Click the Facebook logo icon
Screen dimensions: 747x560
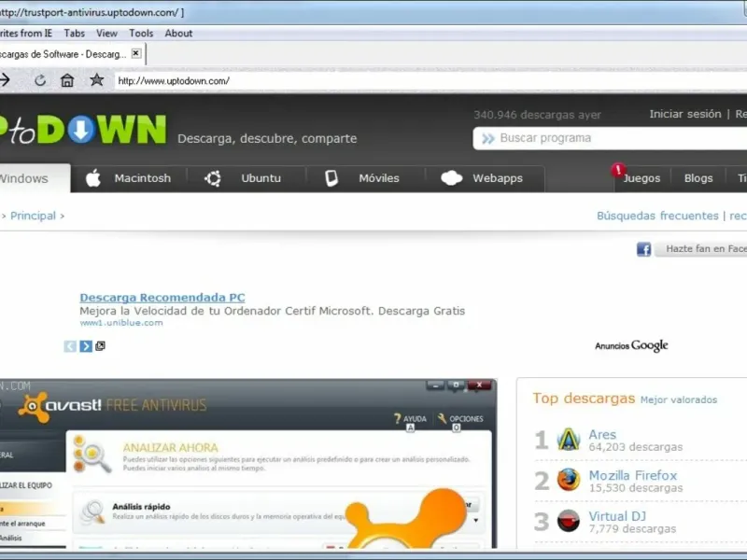click(x=643, y=249)
